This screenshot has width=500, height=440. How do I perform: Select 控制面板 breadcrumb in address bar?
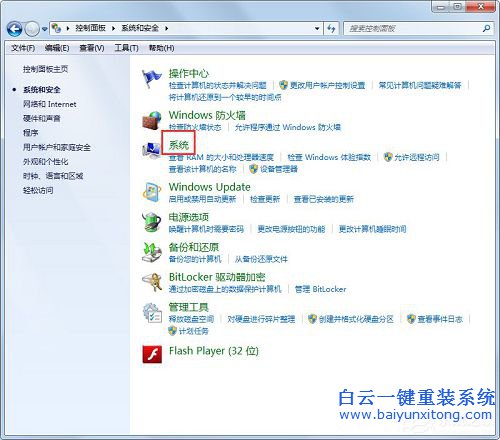(x=90, y=28)
